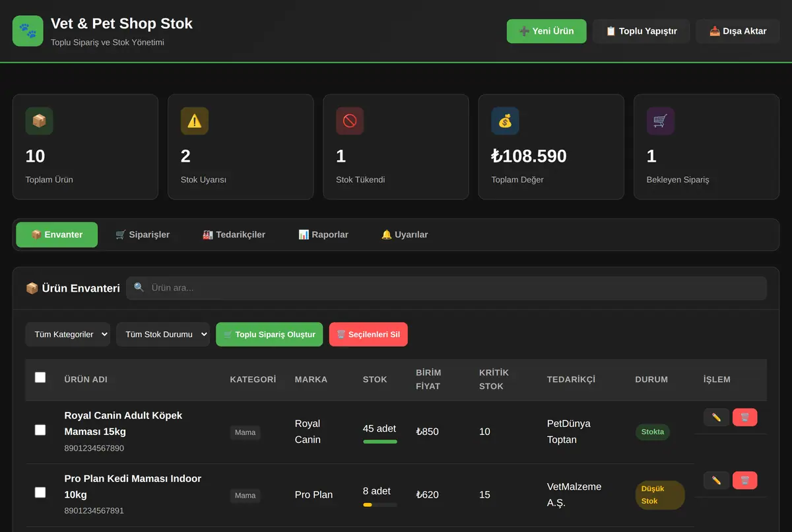Click the package icon on Toplam Ürün card

point(39,121)
